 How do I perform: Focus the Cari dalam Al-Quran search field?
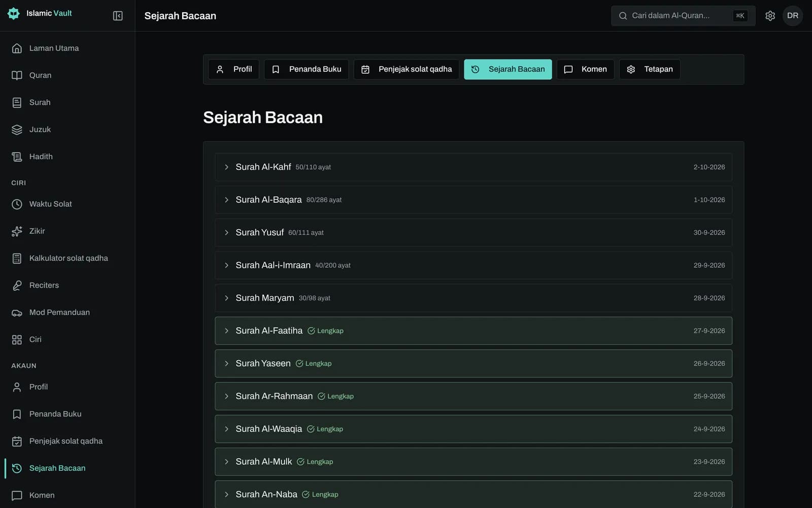click(683, 16)
